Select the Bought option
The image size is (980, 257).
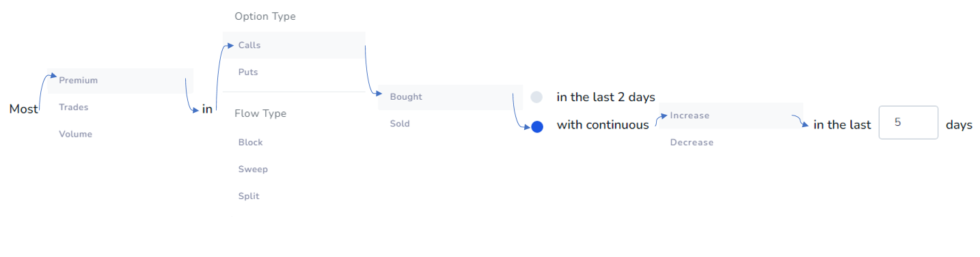point(450,97)
